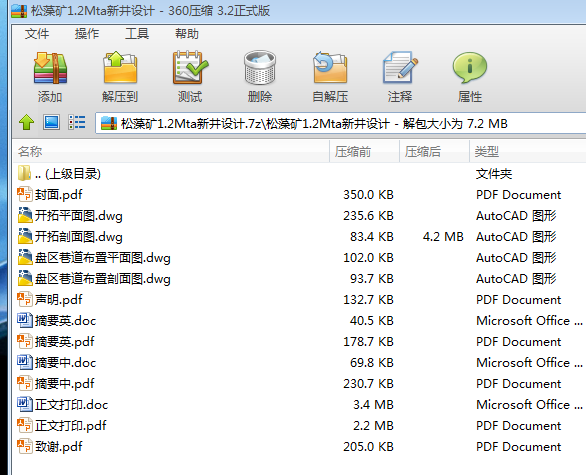Select the 封面.pdf file icon
The height and width of the screenshot is (475, 586).
25,194
